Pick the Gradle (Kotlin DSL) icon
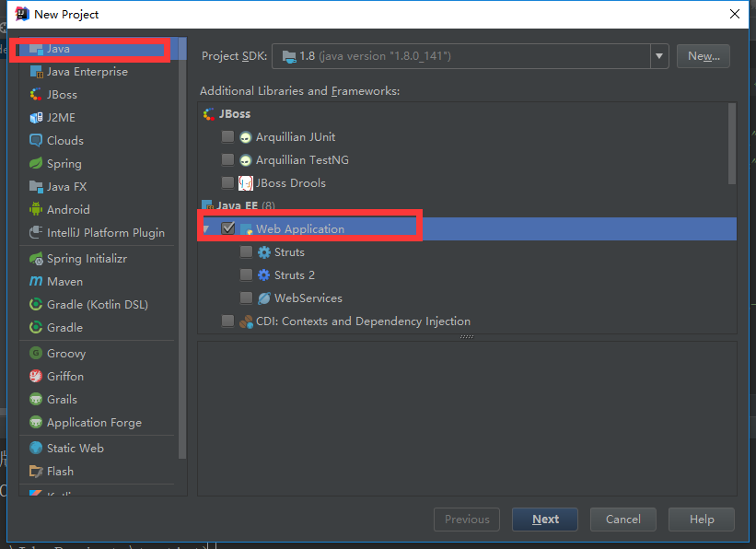 (x=36, y=304)
